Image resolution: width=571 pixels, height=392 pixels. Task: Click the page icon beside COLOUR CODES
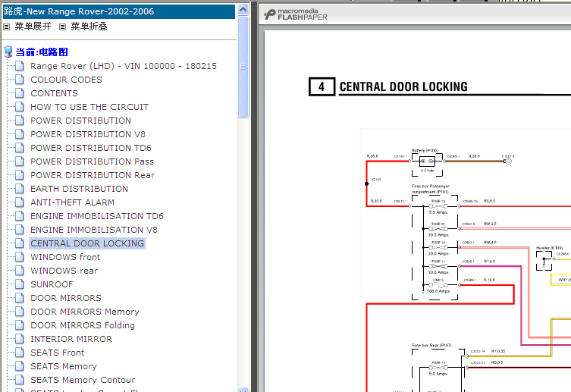[20, 80]
